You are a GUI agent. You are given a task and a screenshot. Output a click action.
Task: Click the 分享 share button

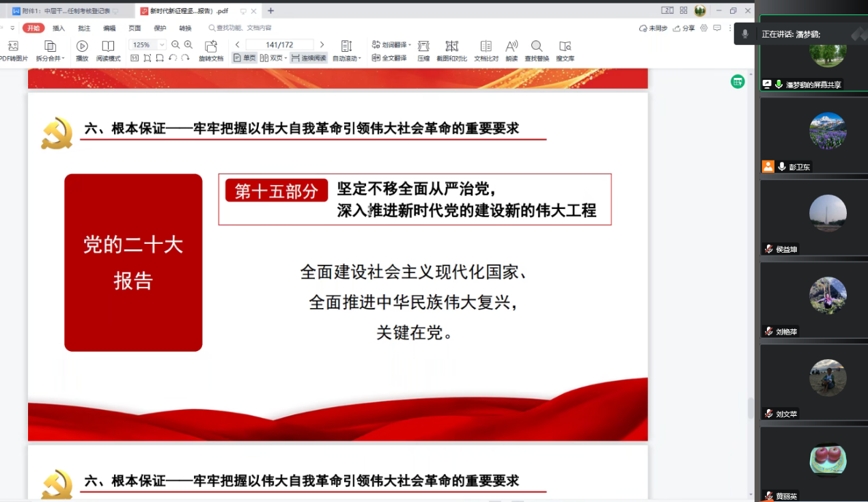point(684,28)
